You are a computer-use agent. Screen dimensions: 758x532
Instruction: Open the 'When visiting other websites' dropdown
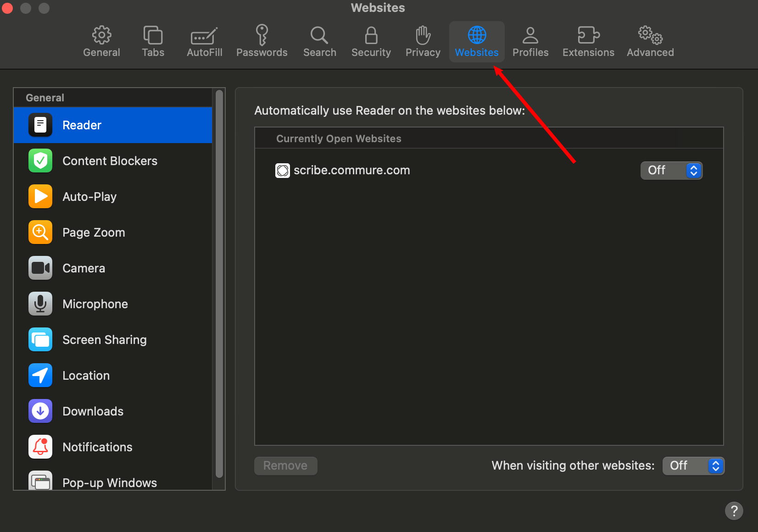pyautogui.click(x=693, y=466)
